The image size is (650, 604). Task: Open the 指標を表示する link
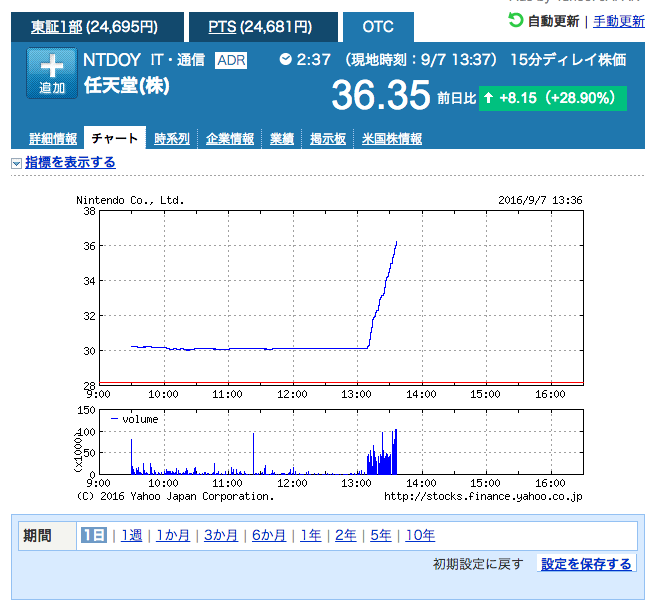point(70,162)
